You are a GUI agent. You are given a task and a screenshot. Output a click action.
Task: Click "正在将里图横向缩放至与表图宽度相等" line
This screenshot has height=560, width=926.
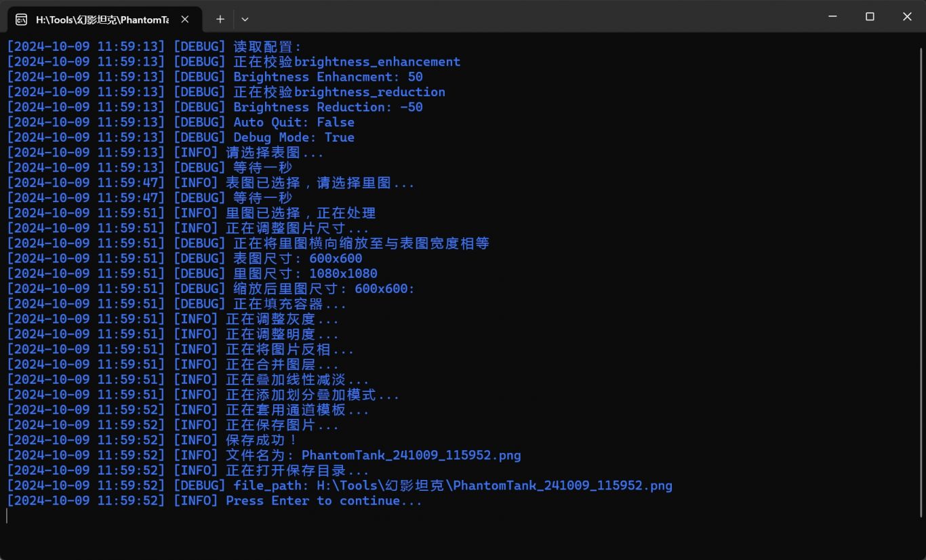pyautogui.click(x=248, y=243)
